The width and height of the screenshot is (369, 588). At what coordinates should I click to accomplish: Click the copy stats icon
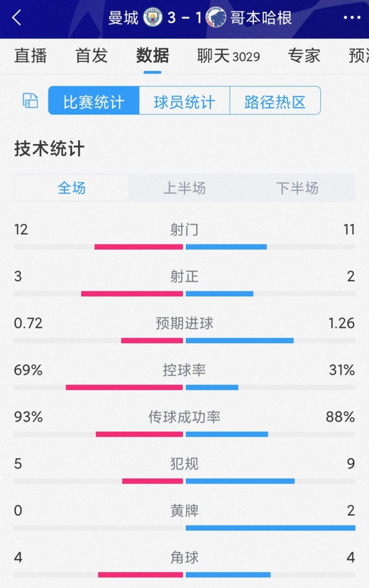(x=30, y=100)
